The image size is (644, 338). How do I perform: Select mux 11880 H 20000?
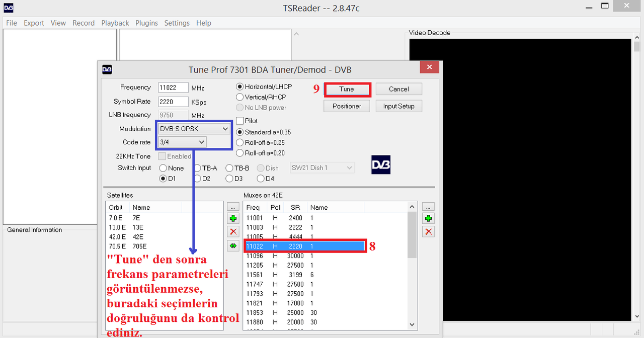326,322
